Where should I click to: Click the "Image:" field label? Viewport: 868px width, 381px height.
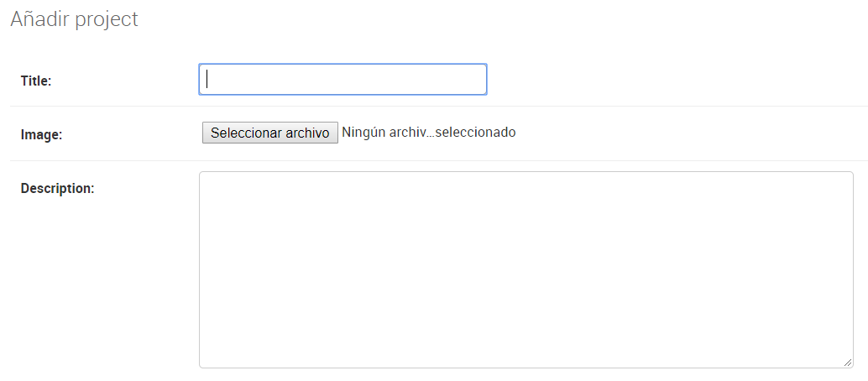coord(41,134)
